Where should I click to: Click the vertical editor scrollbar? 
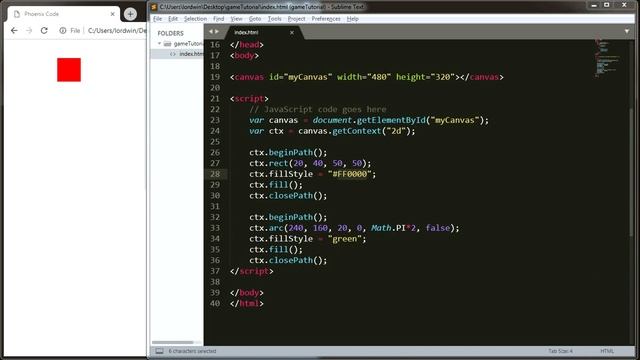[x=632, y=171]
